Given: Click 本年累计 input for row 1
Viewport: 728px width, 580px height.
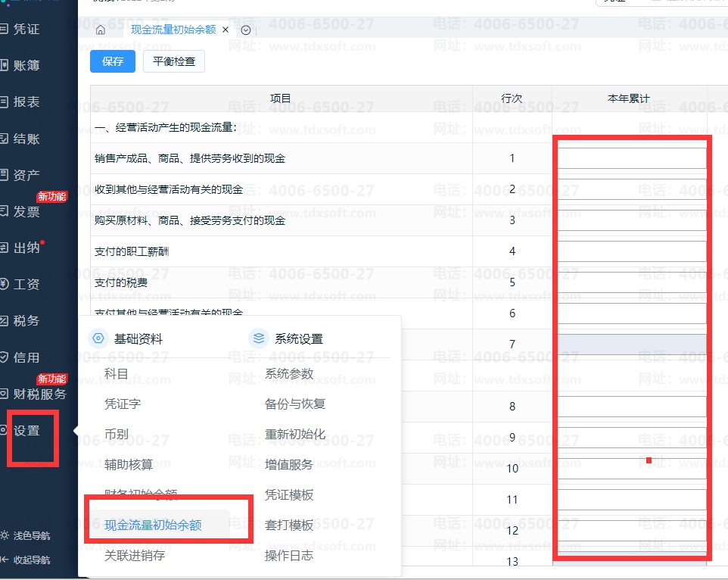Looking at the screenshot, I should [x=631, y=158].
